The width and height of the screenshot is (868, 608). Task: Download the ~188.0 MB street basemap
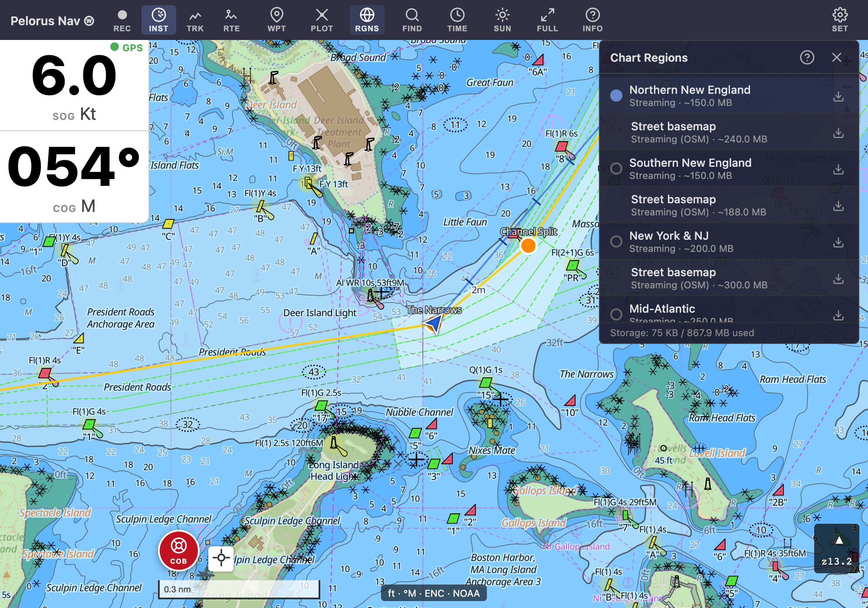[x=838, y=206]
